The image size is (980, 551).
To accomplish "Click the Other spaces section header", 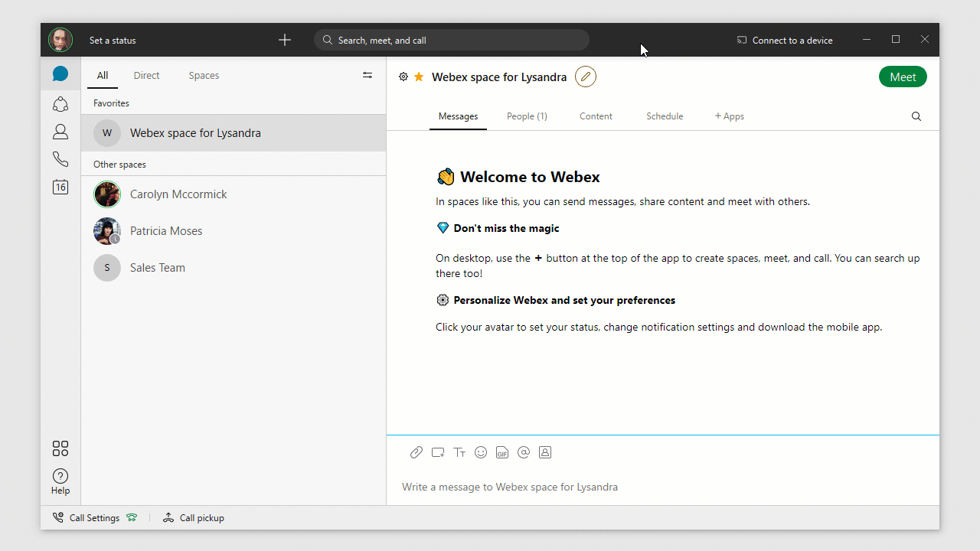I will pyautogui.click(x=119, y=165).
